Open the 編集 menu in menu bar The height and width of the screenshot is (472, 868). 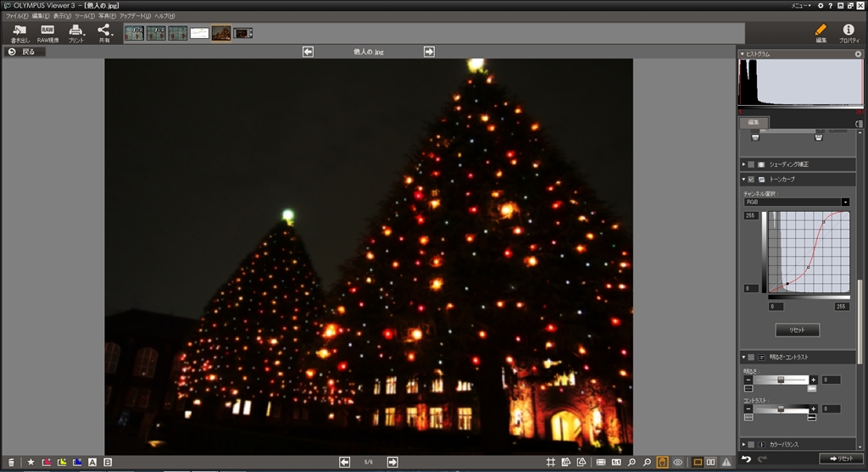[x=41, y=16]
